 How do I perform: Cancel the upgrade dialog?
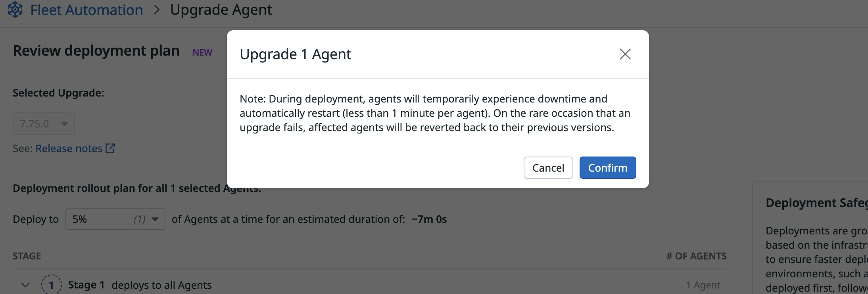coord(548,168)
